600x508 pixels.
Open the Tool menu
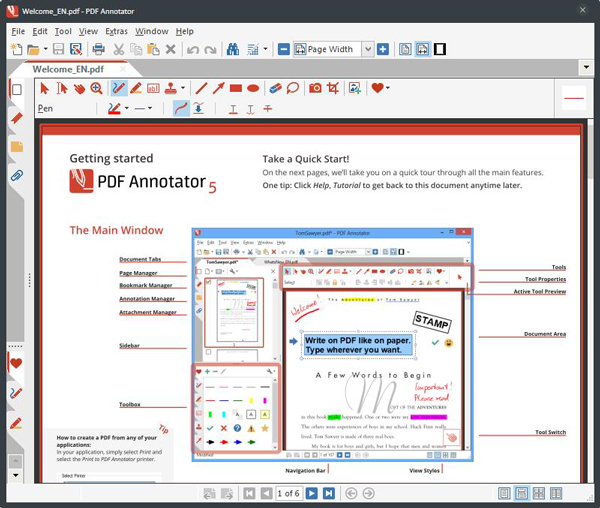click(x=63, y=31)
